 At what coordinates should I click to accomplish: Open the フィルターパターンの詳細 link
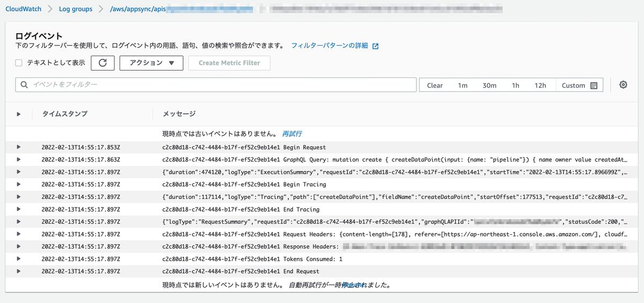click(x=330, y=46)
